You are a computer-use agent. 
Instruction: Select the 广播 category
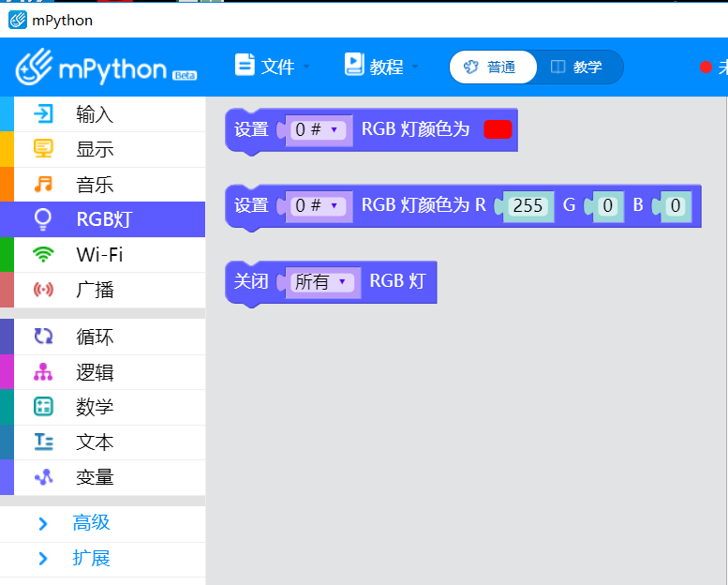[x=103, y=290]
